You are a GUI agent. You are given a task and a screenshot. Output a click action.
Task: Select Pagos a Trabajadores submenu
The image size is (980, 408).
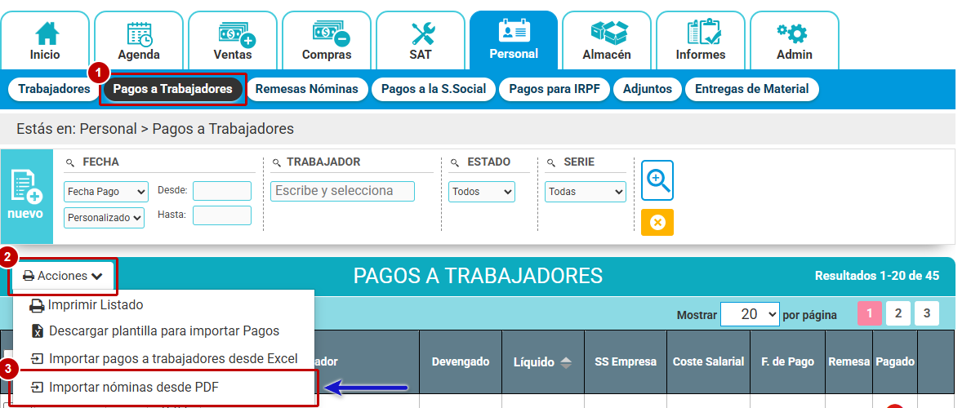[x=172, y=89]
